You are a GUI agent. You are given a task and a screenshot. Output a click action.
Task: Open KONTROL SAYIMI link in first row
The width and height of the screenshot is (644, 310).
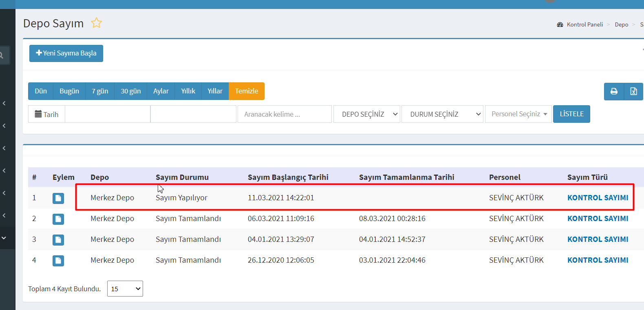pyautogui.click(x=598, y=198)
